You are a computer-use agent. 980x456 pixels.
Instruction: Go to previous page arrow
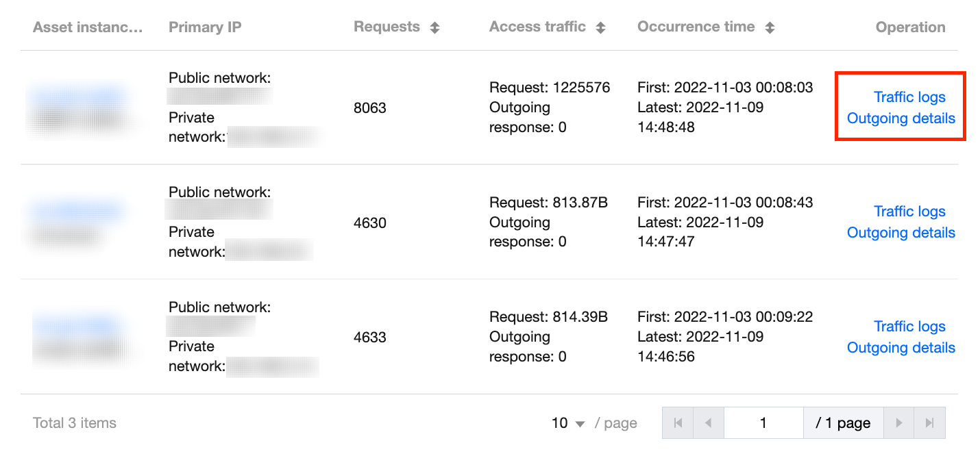709,423
